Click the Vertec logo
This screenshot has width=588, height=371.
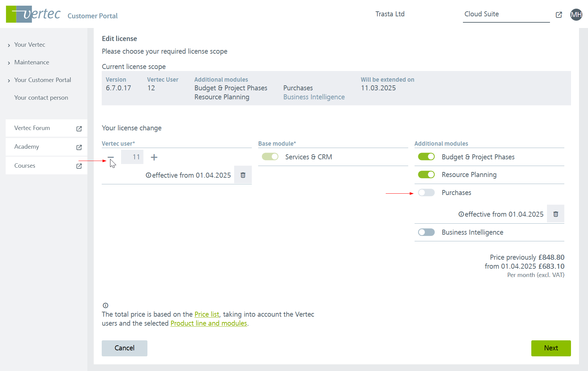point(33,14)
